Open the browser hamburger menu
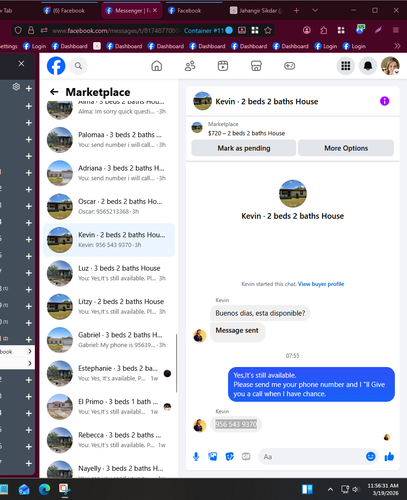Viewport: 407px width, 500px height. [x=396, y=30]
